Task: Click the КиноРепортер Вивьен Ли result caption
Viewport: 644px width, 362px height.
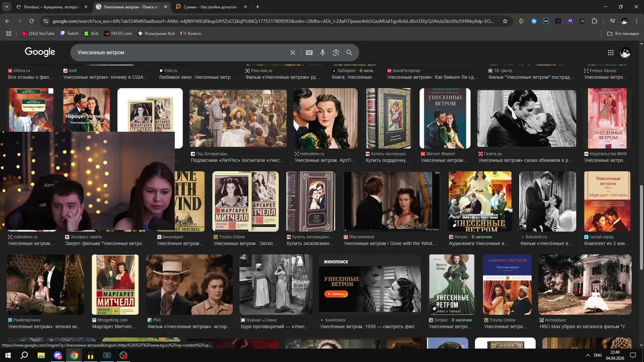Action: point(432,77)
